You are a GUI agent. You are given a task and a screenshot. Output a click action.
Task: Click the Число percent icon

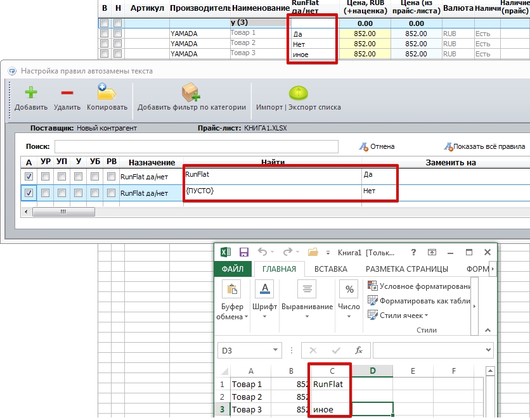click(x=349, y=289)
